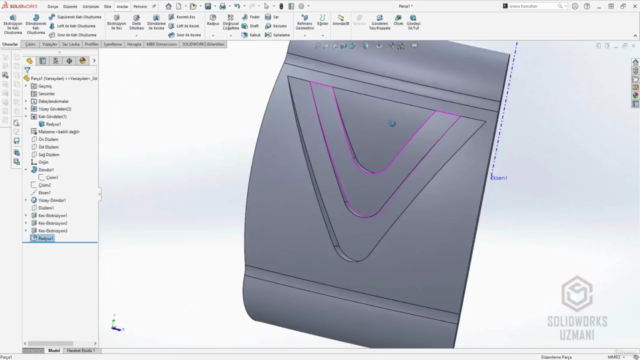Select the Feder rib tool
Viewport: 640px width, 360px height.
click(x=251, y=17)
